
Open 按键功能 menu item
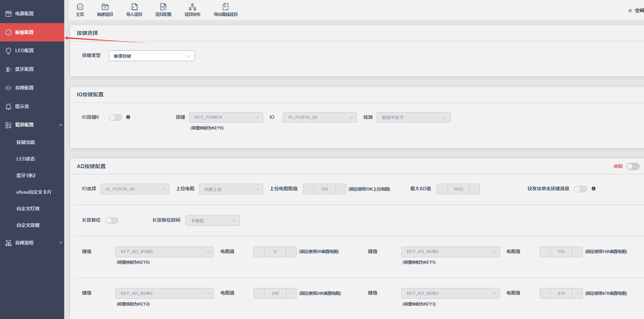[x=26, y=142]
